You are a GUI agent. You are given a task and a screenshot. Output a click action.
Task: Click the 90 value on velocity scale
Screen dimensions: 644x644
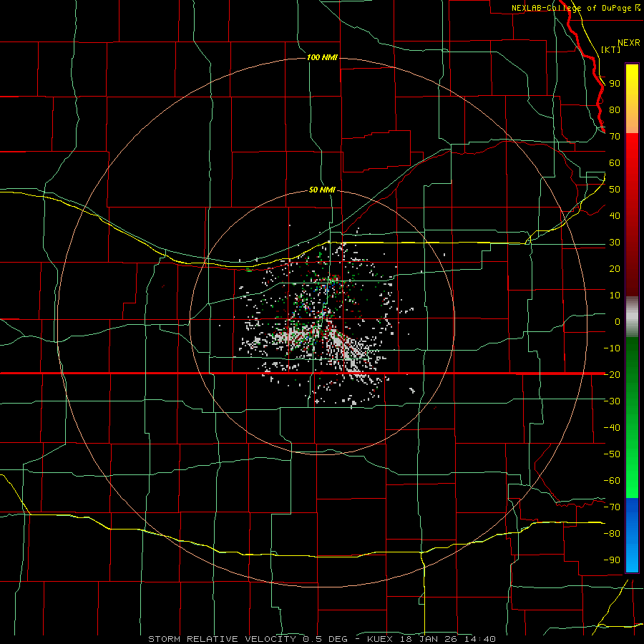click(x=615, y=84)
